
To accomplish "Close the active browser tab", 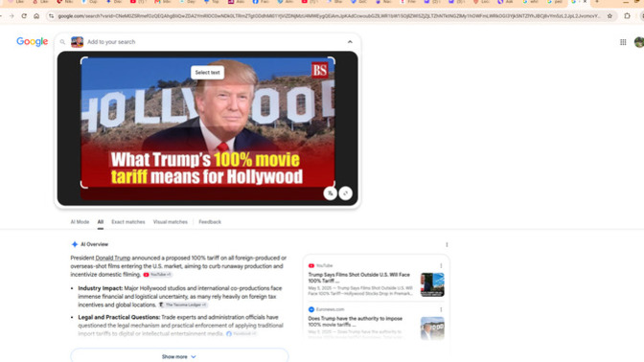I will coord(585,2).
